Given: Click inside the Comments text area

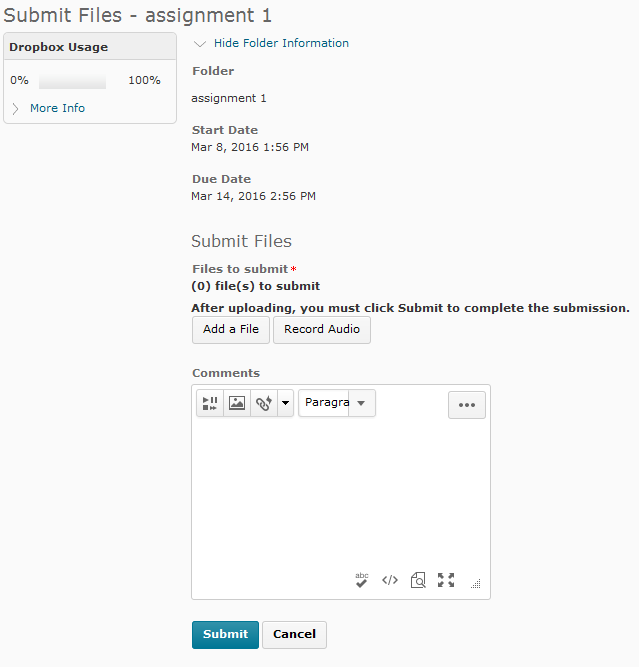Looking at the screenshot, I should 341,493.
